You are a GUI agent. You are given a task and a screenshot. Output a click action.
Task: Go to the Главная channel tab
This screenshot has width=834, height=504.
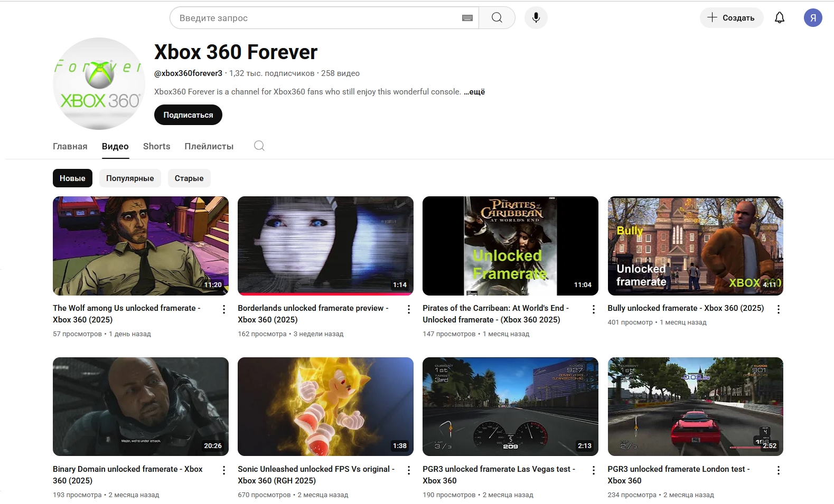click(x=70, y=146)
